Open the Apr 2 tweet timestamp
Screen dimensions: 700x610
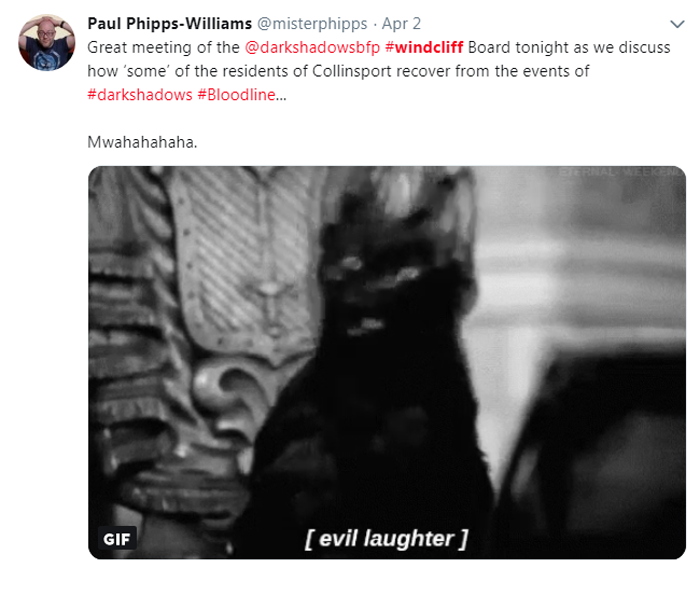click(401, 24)
